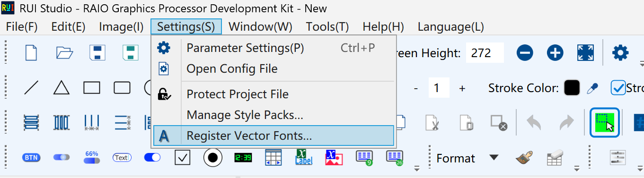Zoom in with the plus button
This screenshot has height=178, width=644.
click(x=555, y=52)
